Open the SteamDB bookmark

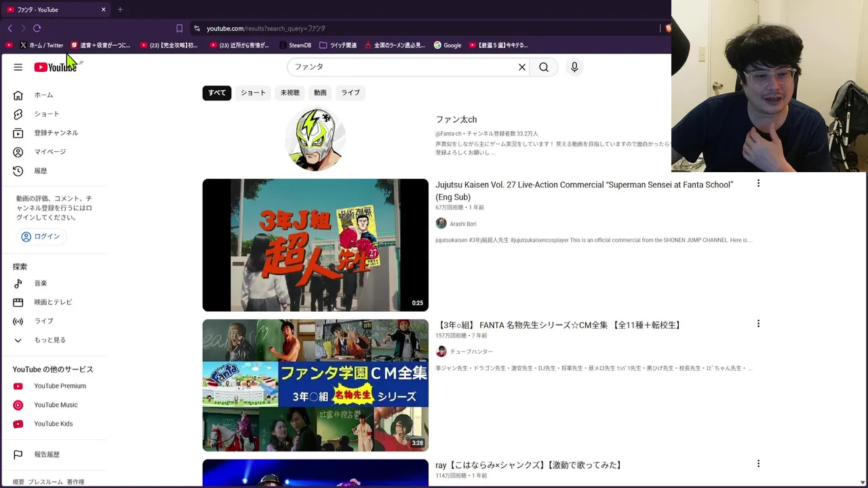[295, 45]
